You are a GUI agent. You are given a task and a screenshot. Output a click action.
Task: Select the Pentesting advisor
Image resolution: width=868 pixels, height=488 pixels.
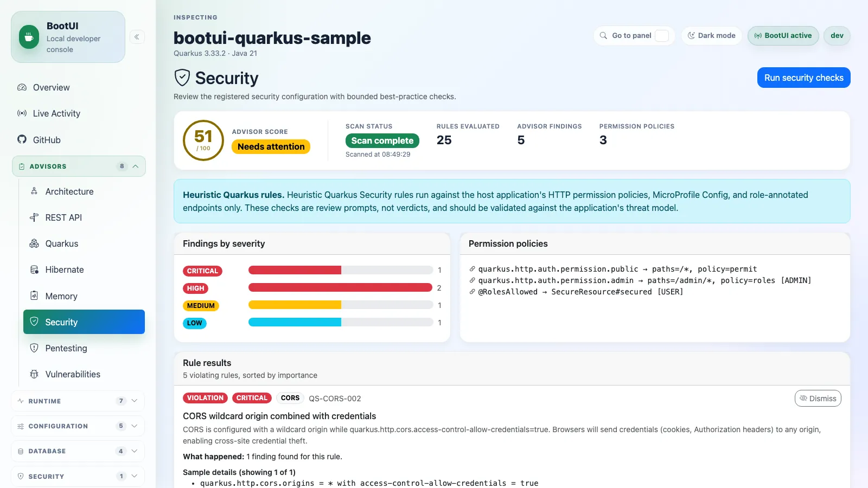pyautogui.click(x=84, y=348)
